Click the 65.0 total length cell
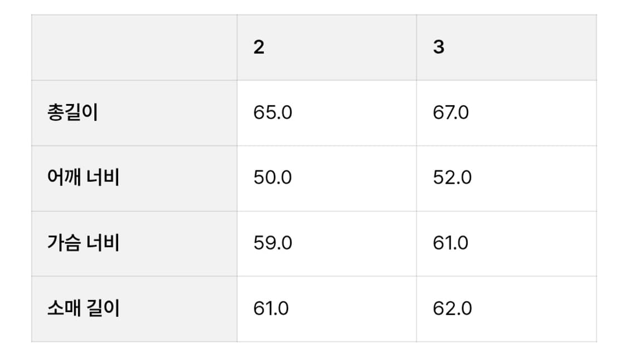 tap(273, 113)
